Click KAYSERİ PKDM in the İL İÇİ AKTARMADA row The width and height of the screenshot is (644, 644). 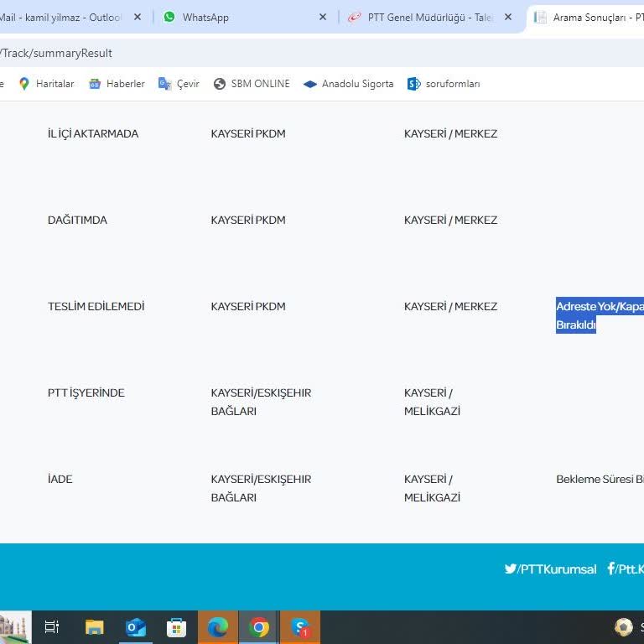click(x=248, y=134)
